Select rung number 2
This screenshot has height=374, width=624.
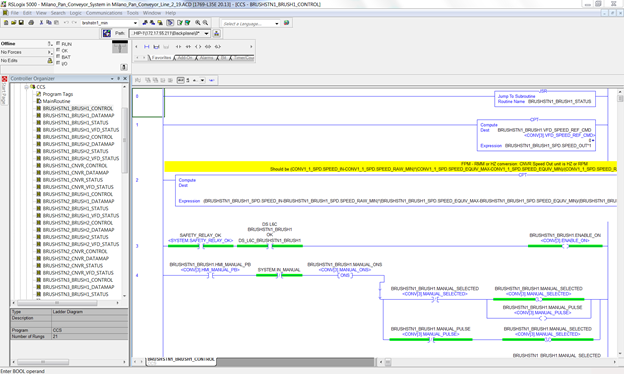pyautogui.click(x=137, y=180)
